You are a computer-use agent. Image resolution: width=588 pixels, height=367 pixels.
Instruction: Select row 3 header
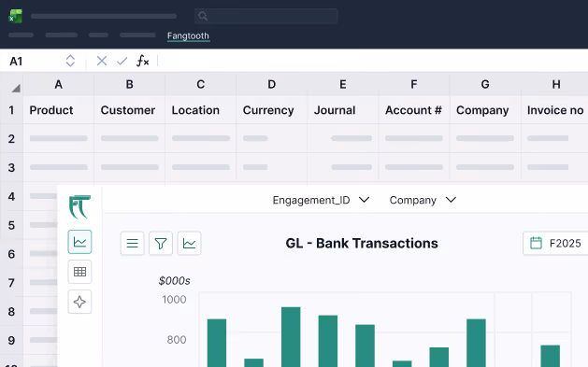(x=11, y=168)
